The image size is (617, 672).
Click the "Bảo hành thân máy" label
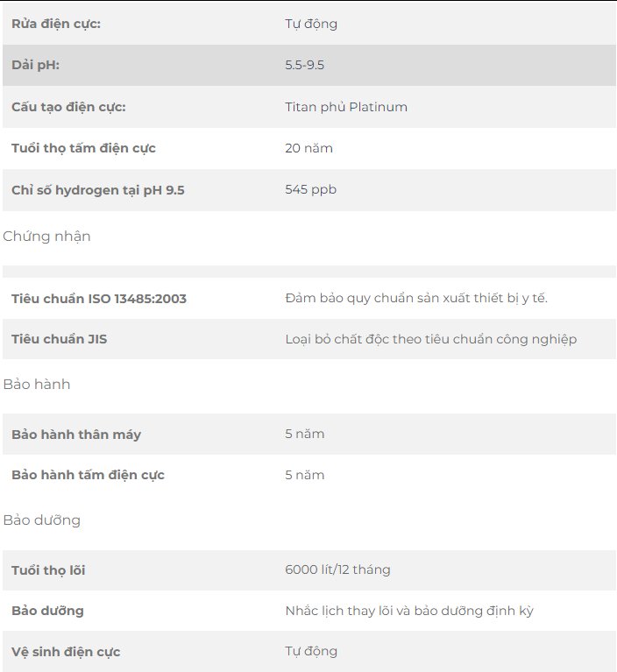click(76, 435)
